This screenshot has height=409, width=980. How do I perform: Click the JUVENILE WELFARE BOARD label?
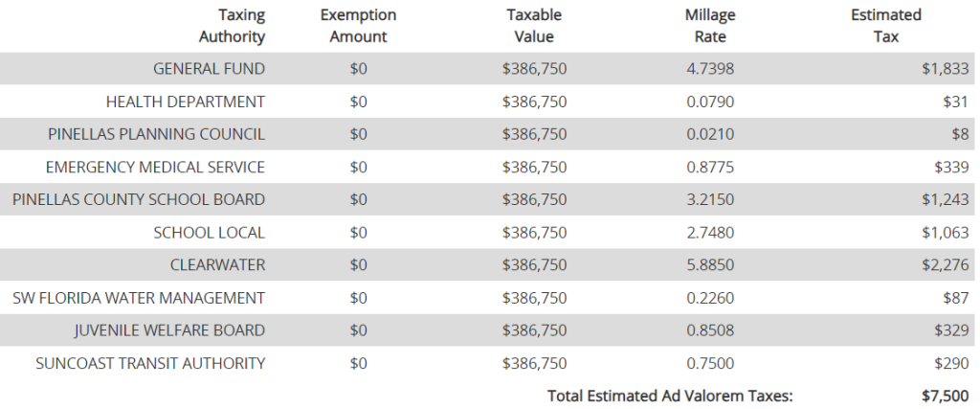coord(169,330)
